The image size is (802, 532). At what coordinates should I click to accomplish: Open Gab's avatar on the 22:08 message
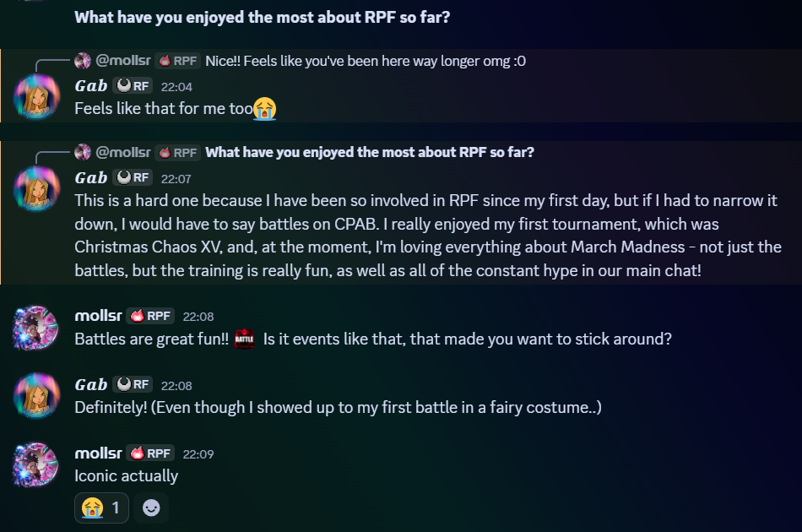click(36, 395)
